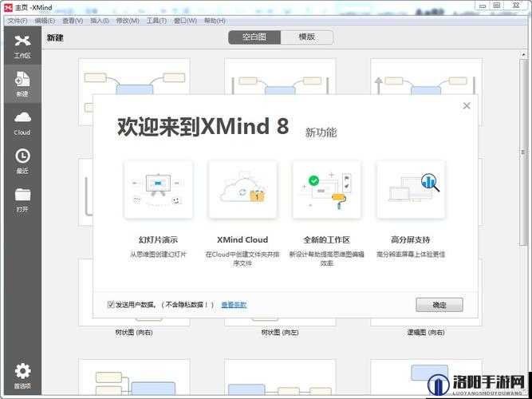Open the 工作区 workspace sidebar icon
The image size is (532, 399).
(x=22, y=46)
